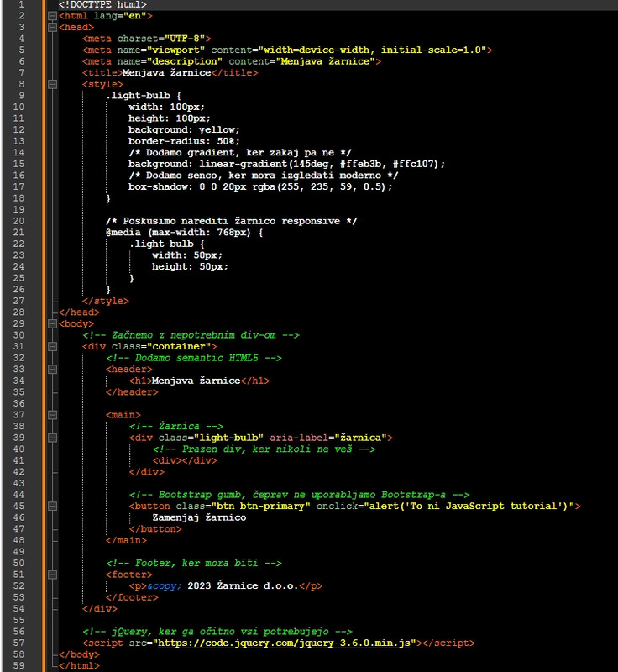Click the "Dodamo senco" CSS comment
This screenshot has width=618, height=672.
point(264,176)
